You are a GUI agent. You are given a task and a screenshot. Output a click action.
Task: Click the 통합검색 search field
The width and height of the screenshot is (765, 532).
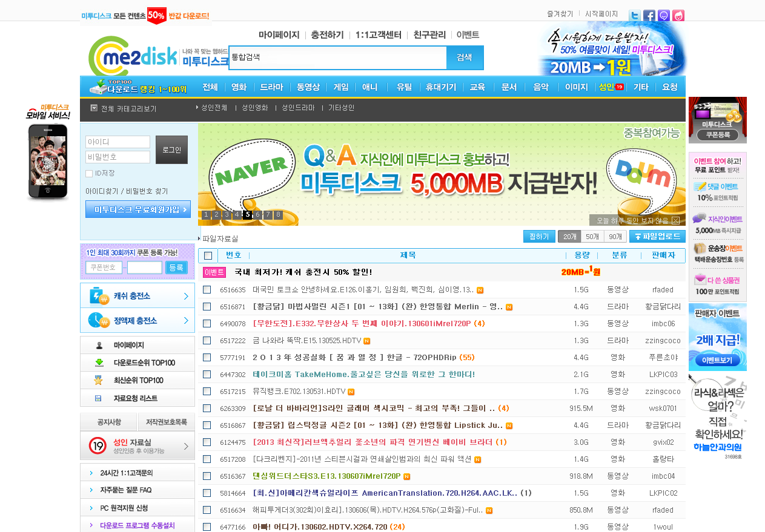(338, 57)
